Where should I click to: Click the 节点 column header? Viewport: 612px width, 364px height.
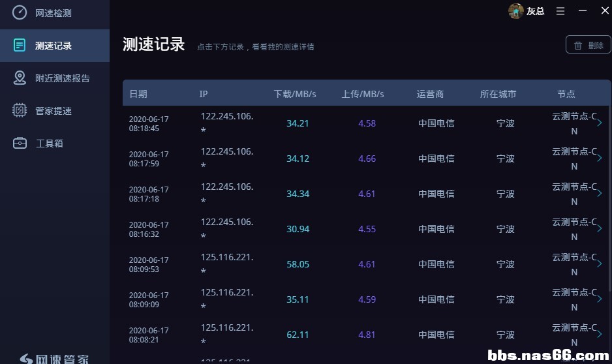[x=566, y=94]
